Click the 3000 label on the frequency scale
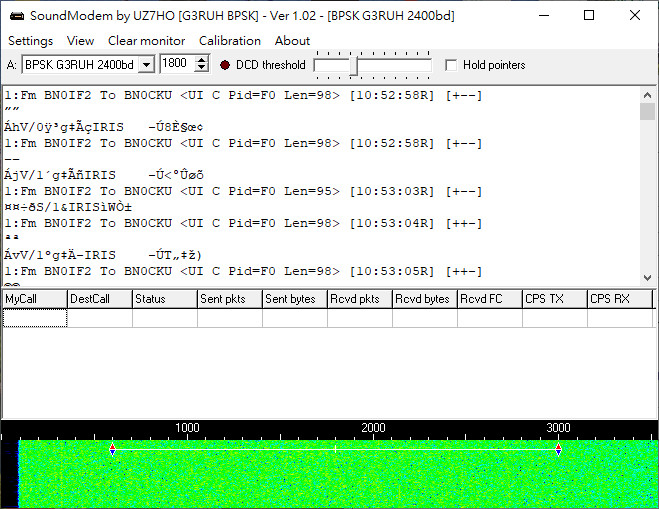Screen dimensions: 659x509 click(x=558, y=428)
